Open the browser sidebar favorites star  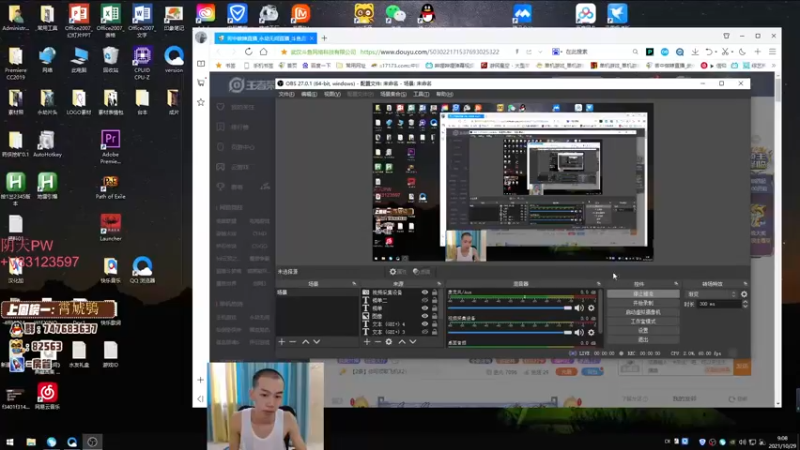pyautogui.click(x=201, y=102)
